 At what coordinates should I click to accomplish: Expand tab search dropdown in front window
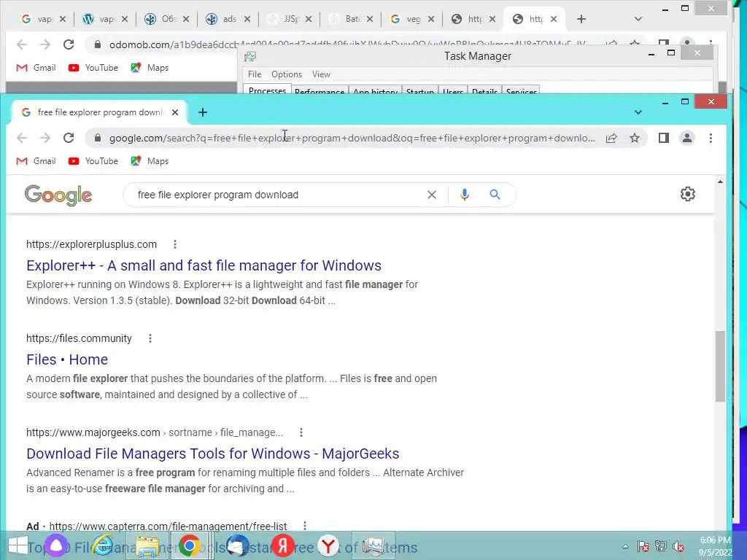(638, 112)
